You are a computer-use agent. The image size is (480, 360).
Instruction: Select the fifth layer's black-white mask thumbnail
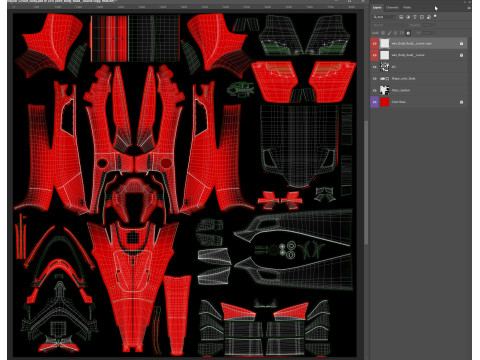point(385,90)
